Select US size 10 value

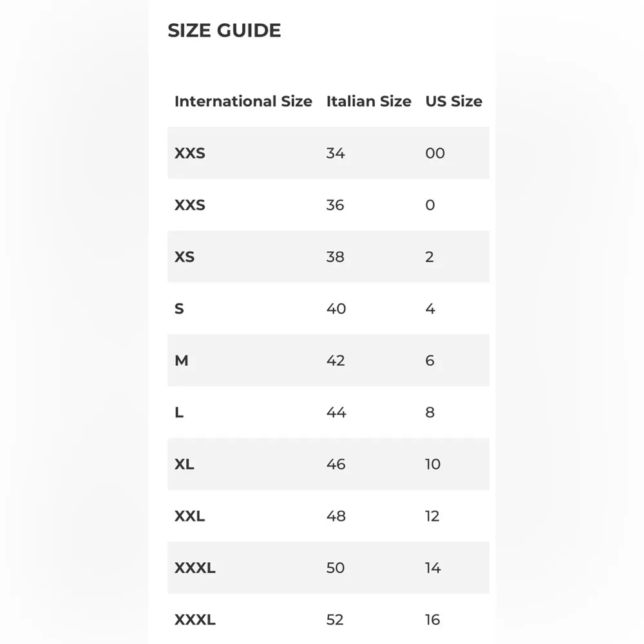tap(432, 464)
